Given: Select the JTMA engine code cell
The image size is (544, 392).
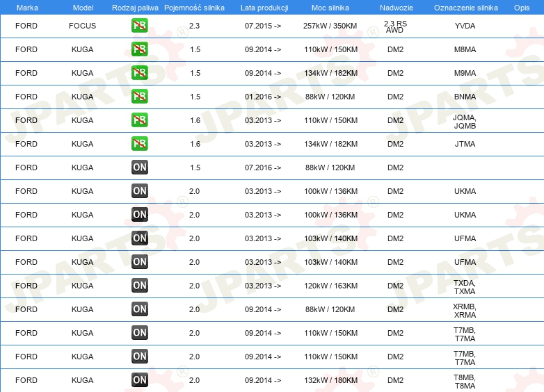Looking at the screenshot, I should [465, 143].
